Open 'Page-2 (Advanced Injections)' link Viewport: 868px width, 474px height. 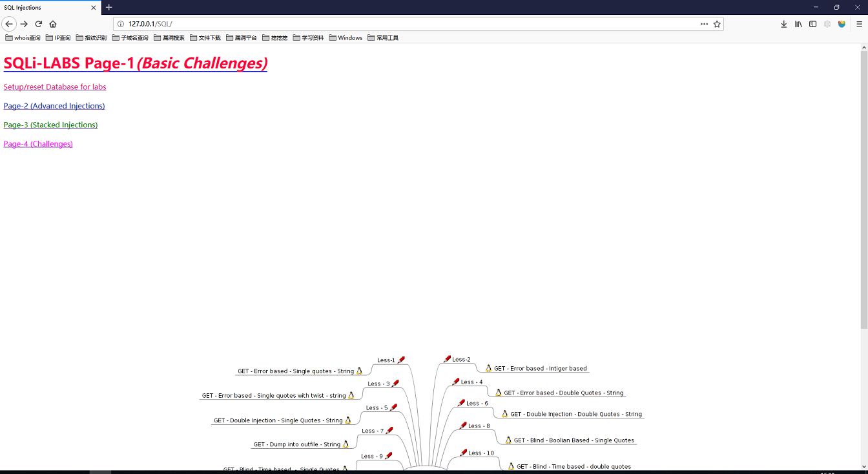tap(54, 106)
